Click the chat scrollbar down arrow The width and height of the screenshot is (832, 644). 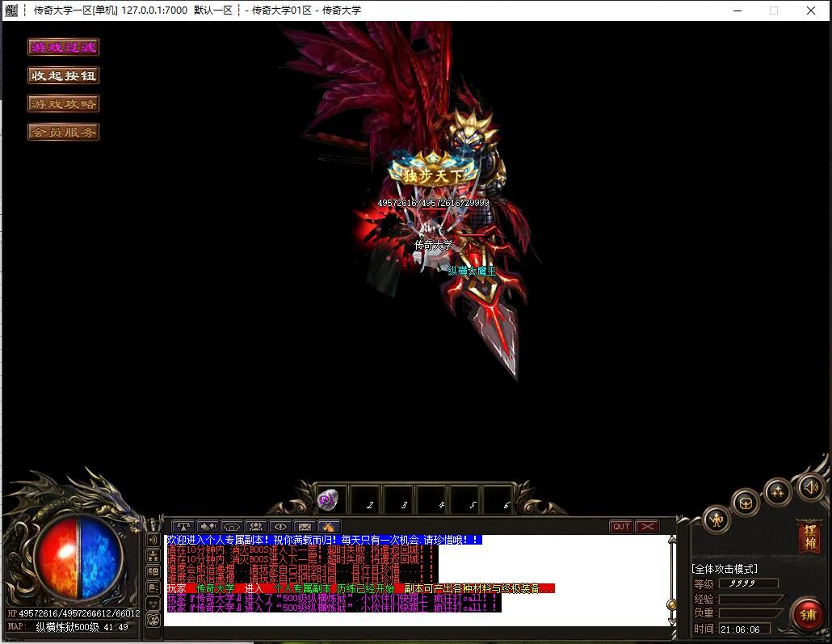click(x=672, y=621)
